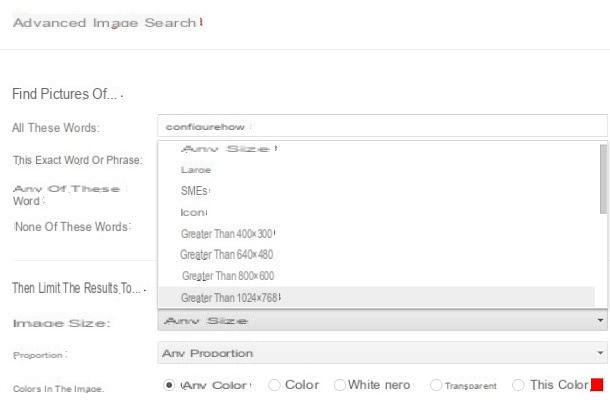Click the size list scrollbar thumb
This screenshot has height=403, width=610.
pyautogui.click(x=603, y=179)
